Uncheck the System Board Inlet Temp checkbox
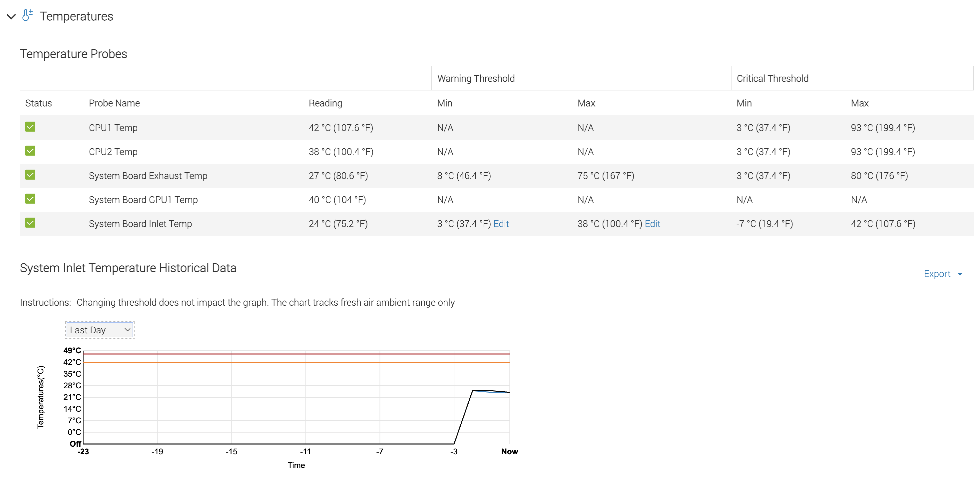 pyautogui.click(x=30, y=223)
